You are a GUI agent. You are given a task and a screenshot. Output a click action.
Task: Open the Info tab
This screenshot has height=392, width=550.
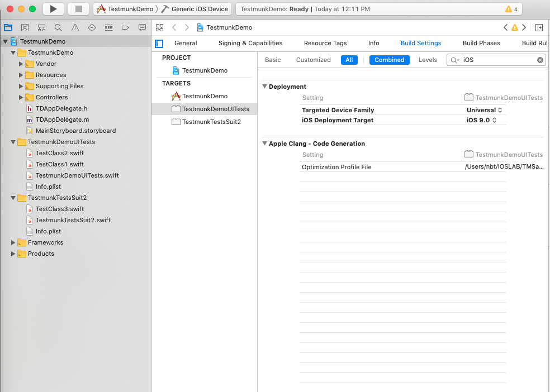point(373,43)
